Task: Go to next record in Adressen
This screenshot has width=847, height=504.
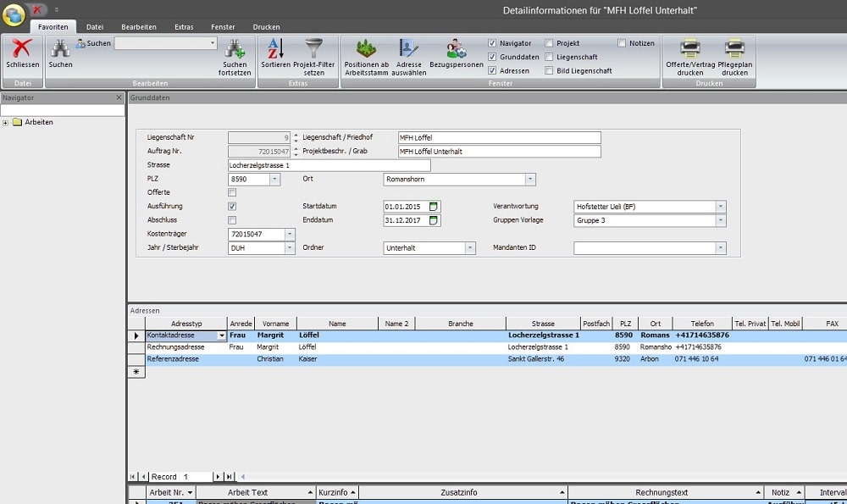Action: point(218,476)
